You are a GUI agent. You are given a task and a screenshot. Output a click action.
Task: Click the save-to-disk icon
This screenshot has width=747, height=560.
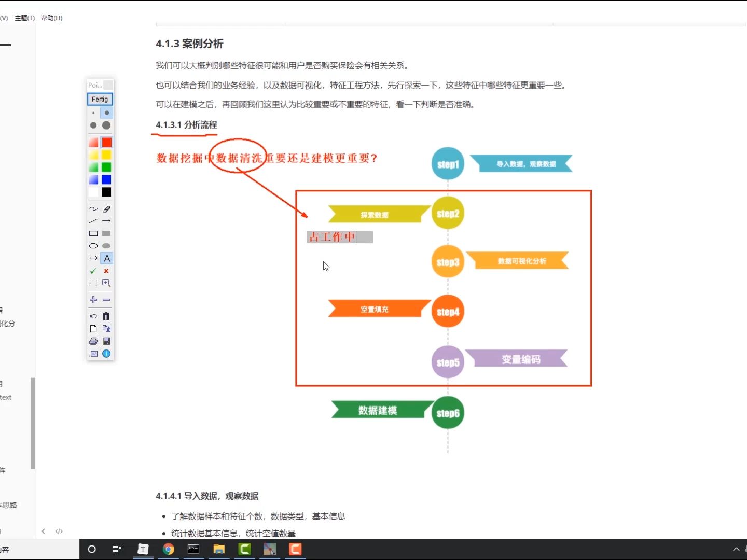[x=106, y=341]
